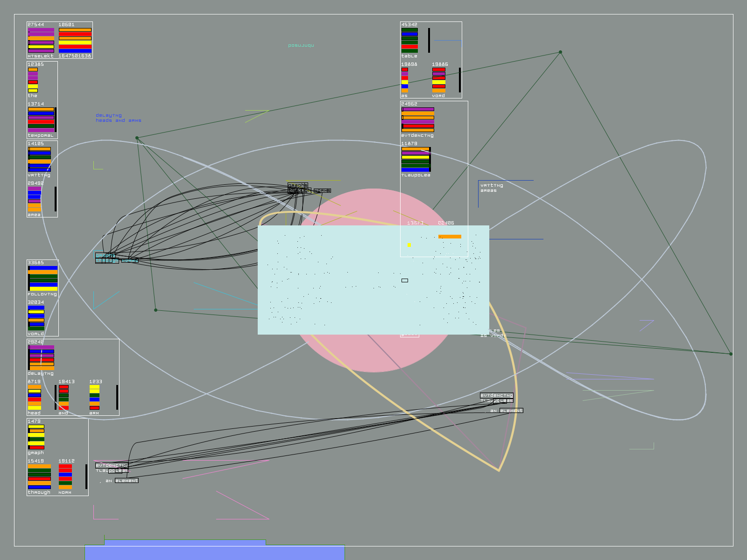Click the blue 'delaying heads and arms' text
The height and width of the screenshot is (560, 747).
tap(118, 118)
